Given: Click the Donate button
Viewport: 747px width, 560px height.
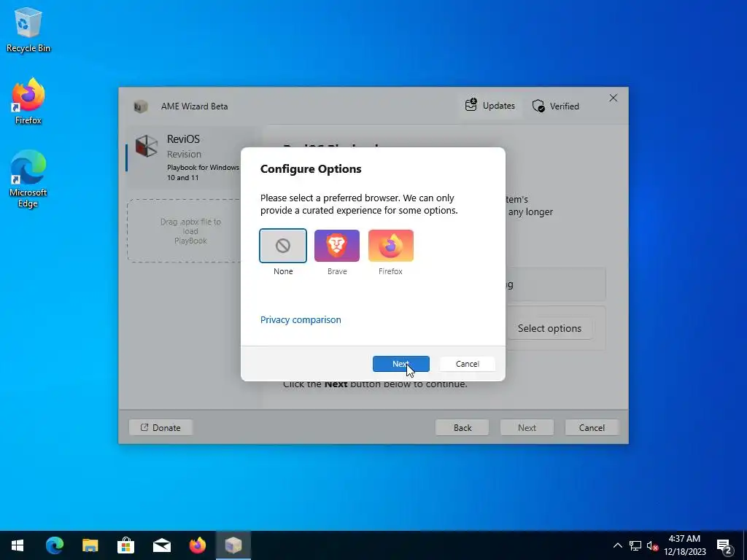Looking at the screenshot, I should click(x=160, y=427).
